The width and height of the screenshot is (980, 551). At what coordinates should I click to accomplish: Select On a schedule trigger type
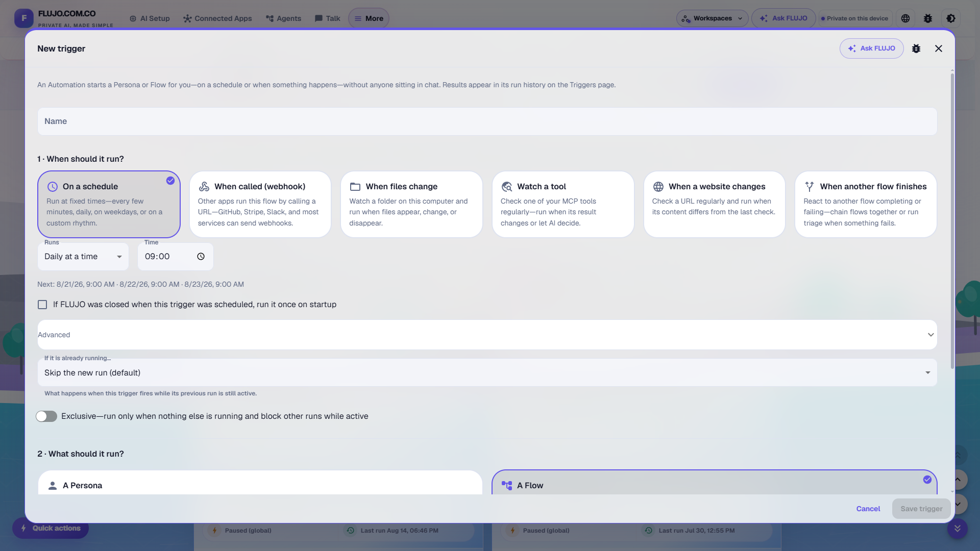(109, 204)
